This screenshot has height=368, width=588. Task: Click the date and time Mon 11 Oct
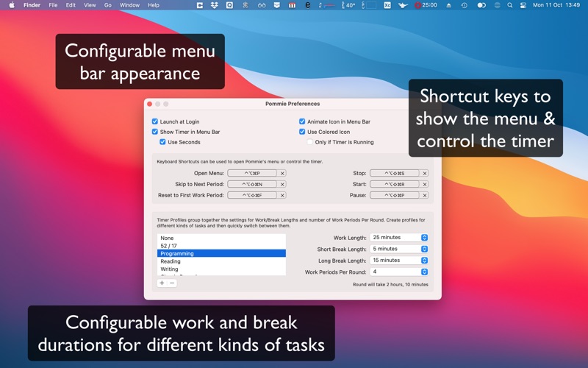point(556,5)
